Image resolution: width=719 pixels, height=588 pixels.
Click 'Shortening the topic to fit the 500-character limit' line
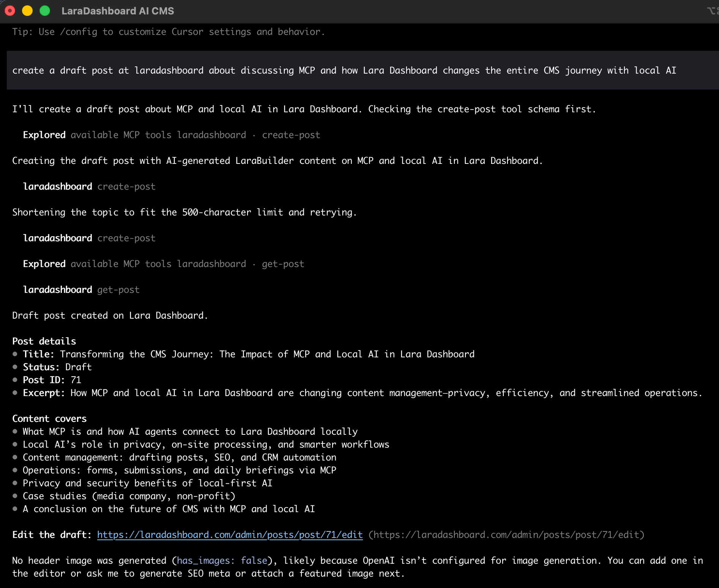pos(184,212)
